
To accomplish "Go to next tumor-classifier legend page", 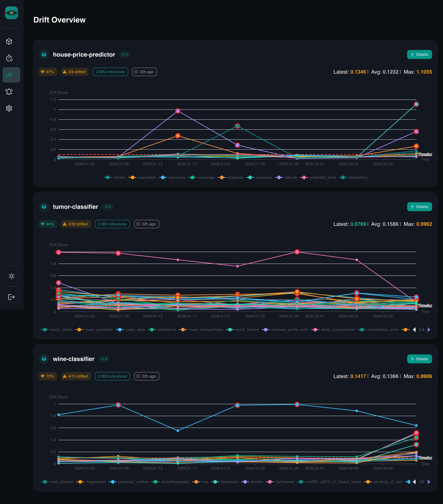I will [429, 330].
